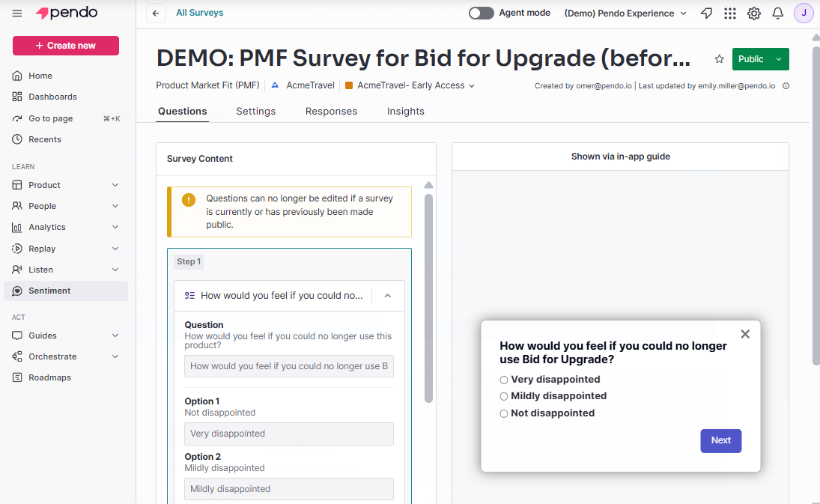This screenshot has height=504, width=820.
Task: Select Not disappointed radio option
Action: coord(504,413)
